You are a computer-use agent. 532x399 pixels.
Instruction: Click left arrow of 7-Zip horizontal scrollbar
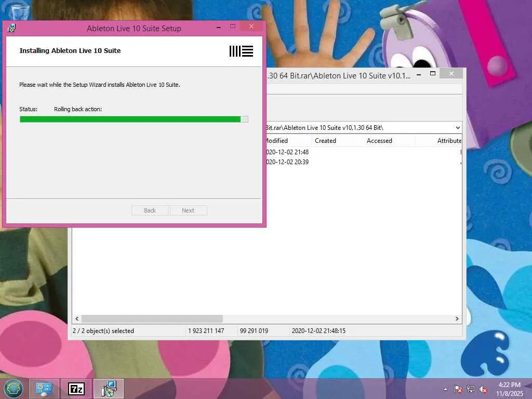(77, 318)
